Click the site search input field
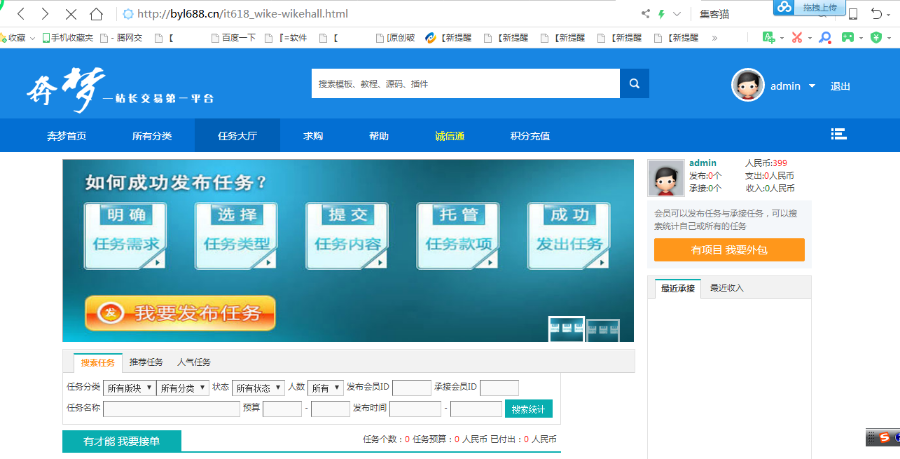The width and height of the screenshot is (900, 459). coord(465,84)
